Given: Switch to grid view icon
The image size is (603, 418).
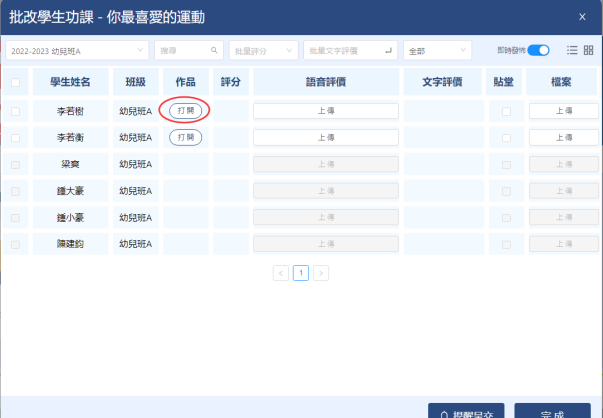Looking at the screenshot, I should pos(588,49).
